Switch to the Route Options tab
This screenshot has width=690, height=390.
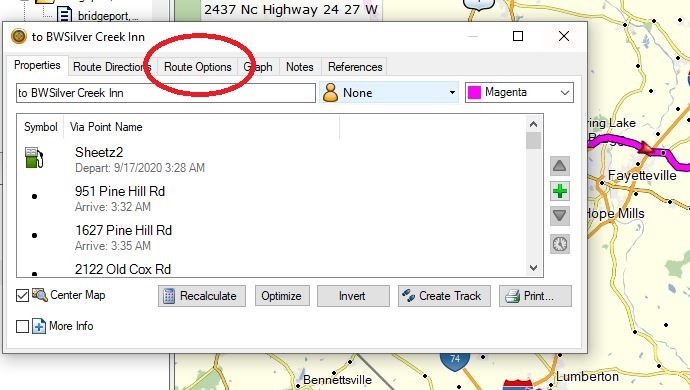(x=198, y=67)
